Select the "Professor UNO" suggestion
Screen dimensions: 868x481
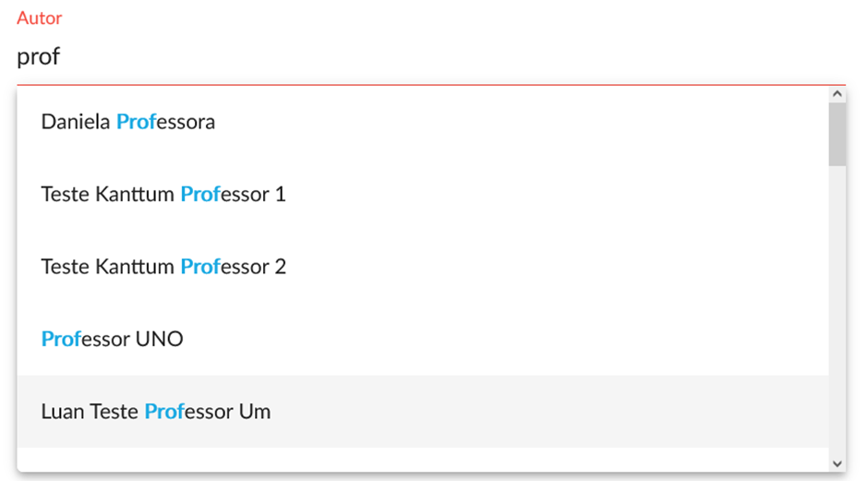pos(112,339)
